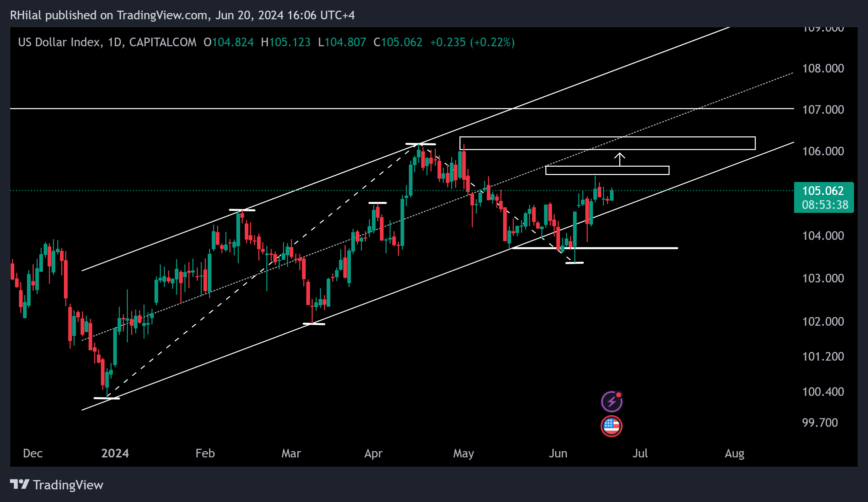Click the 1D timeframe label
The height and width of the screenshot is (502, 868).
115,42
